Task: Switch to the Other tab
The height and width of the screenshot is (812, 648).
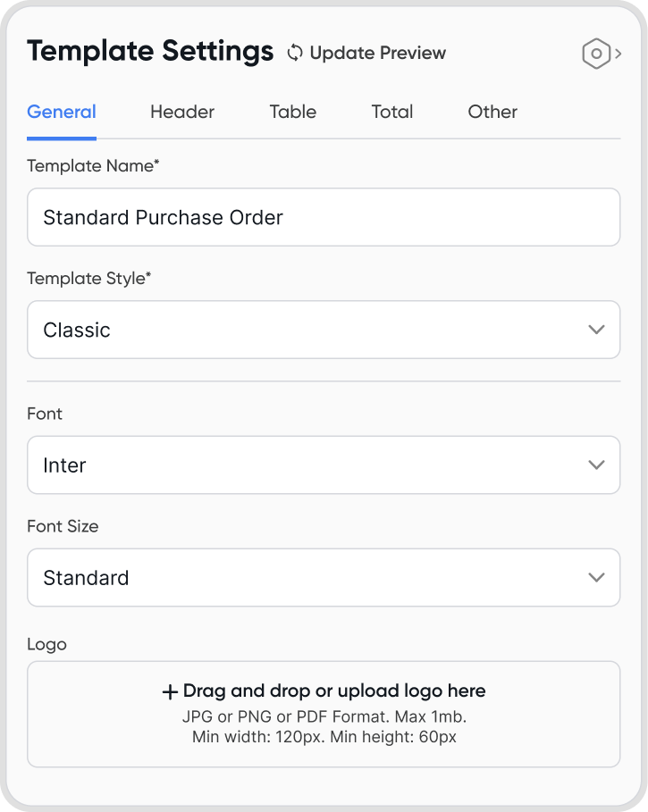Action: tap(492, 112)
